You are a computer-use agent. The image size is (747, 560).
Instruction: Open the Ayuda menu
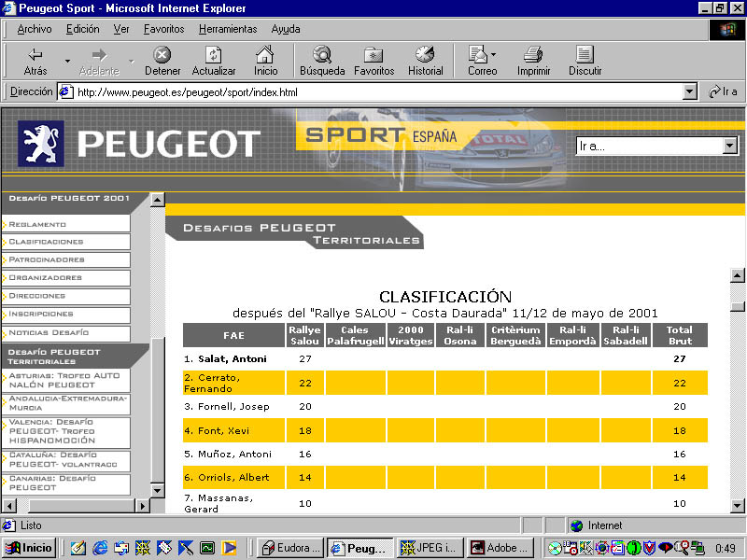pyautogui.click(x=286, y=29)
